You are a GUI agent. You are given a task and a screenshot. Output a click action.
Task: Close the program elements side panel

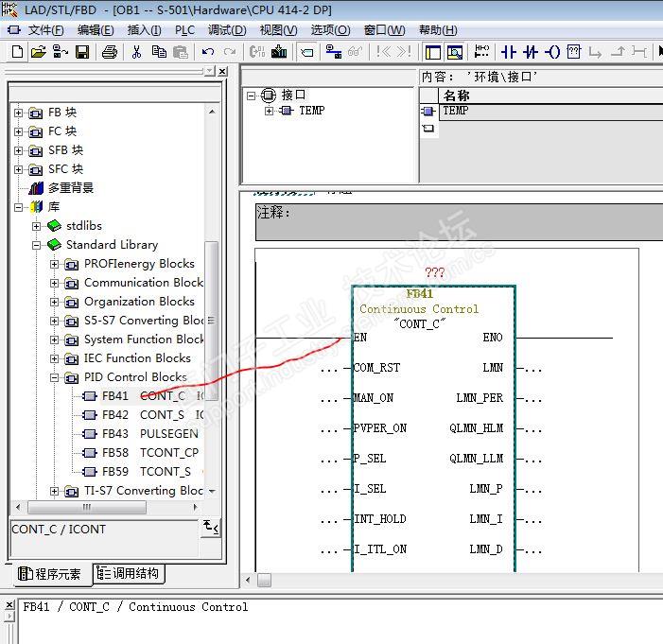pyautogui.click(x=222, y=71)
